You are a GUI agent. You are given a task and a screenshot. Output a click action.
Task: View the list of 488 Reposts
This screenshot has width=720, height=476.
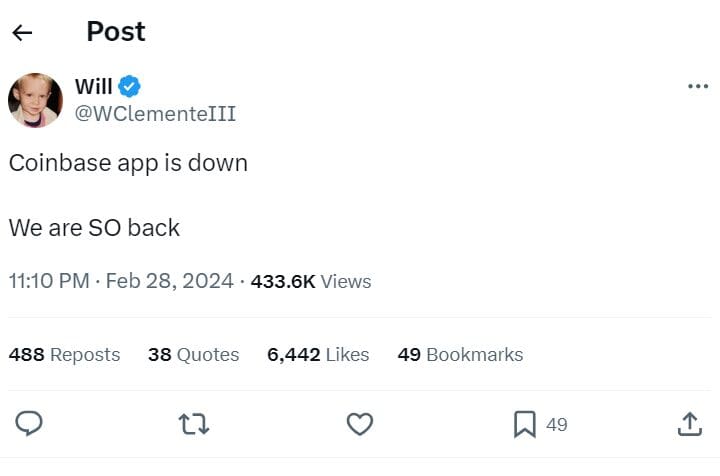(x=64, y=354)
